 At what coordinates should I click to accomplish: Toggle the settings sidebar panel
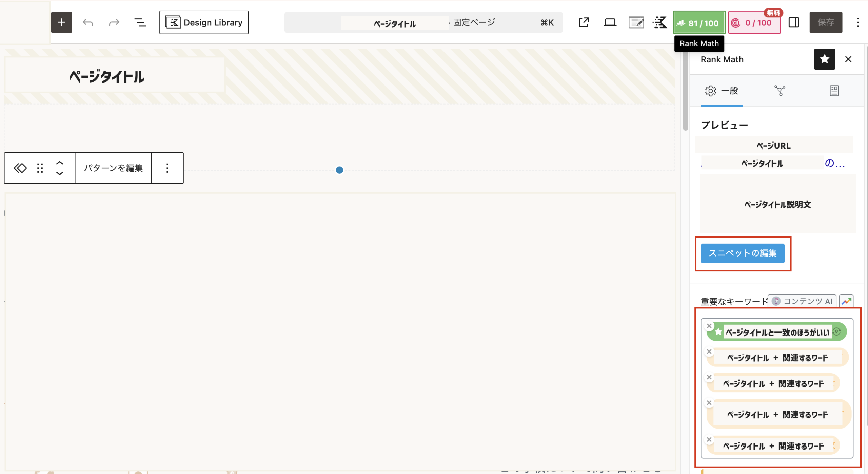[x=794, y=22]
